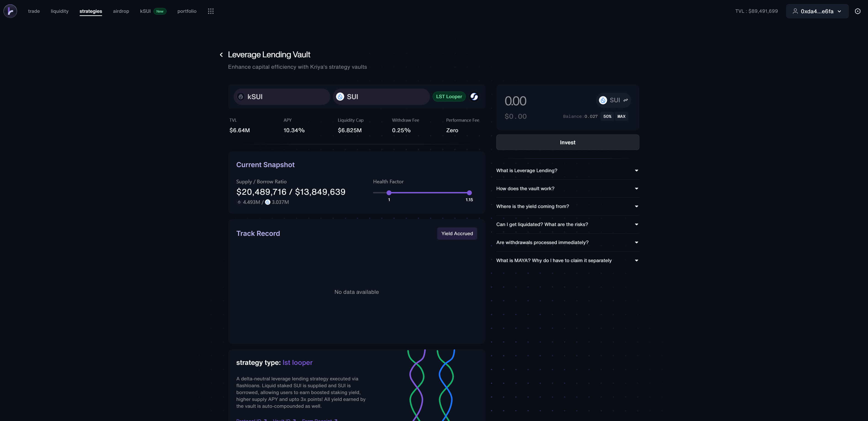Viewport: 868px width, 421px height.
Task: Go to the airdrop page
Action: click(121, 11)
